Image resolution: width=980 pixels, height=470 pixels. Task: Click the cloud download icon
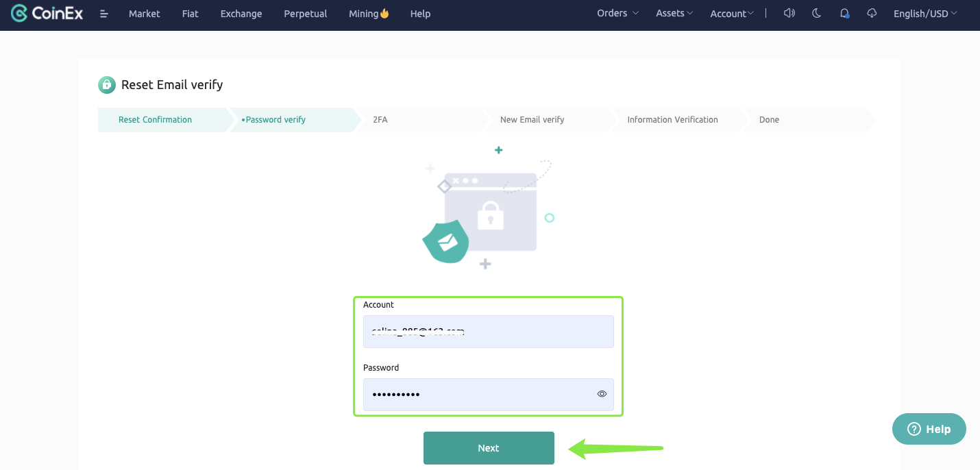click(872, 13)
